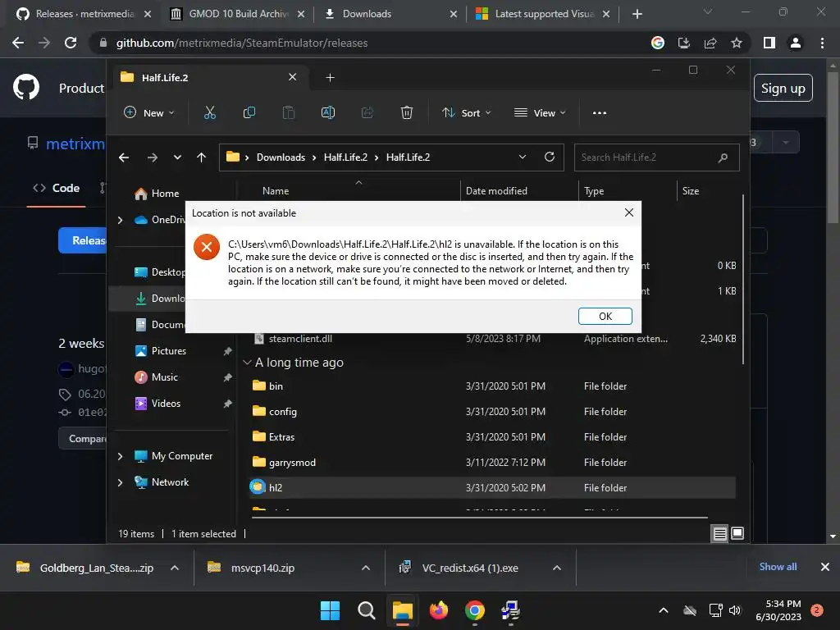
Task: Select the Extras folder
Action: [x=493, y=436]
